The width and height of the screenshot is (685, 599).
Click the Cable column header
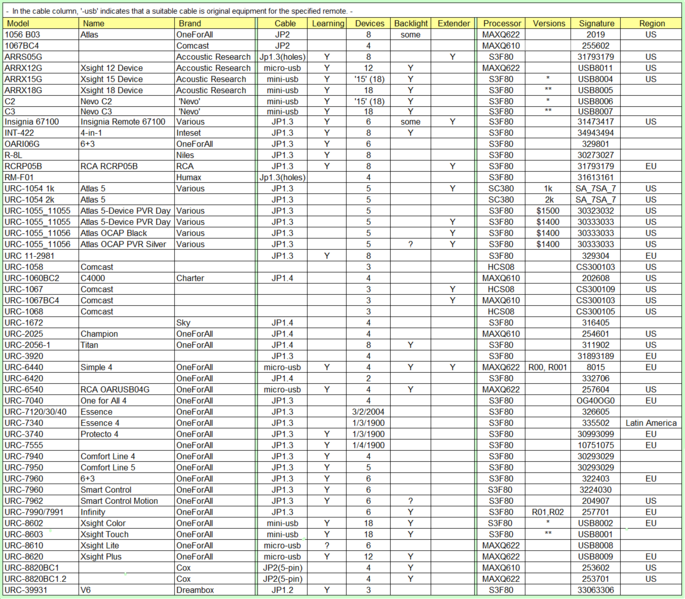[284, 21]
